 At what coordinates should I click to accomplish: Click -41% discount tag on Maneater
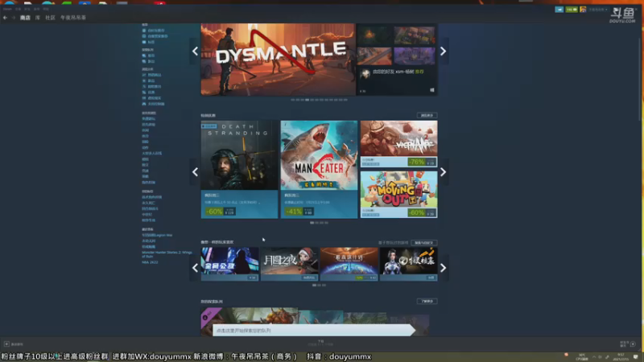click(x=294, y=212)
